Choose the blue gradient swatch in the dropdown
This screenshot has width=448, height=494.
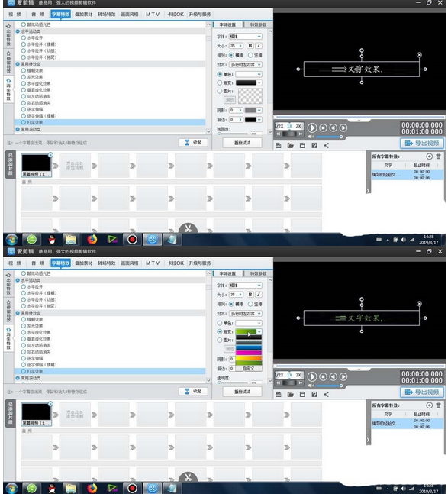tap(249, 347)
